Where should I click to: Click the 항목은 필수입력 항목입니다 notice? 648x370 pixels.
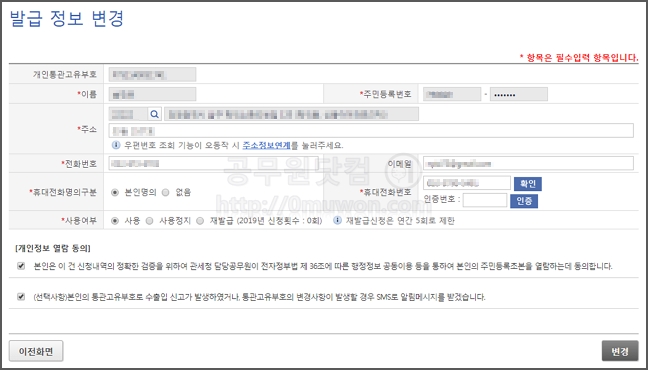click(579, 58)
